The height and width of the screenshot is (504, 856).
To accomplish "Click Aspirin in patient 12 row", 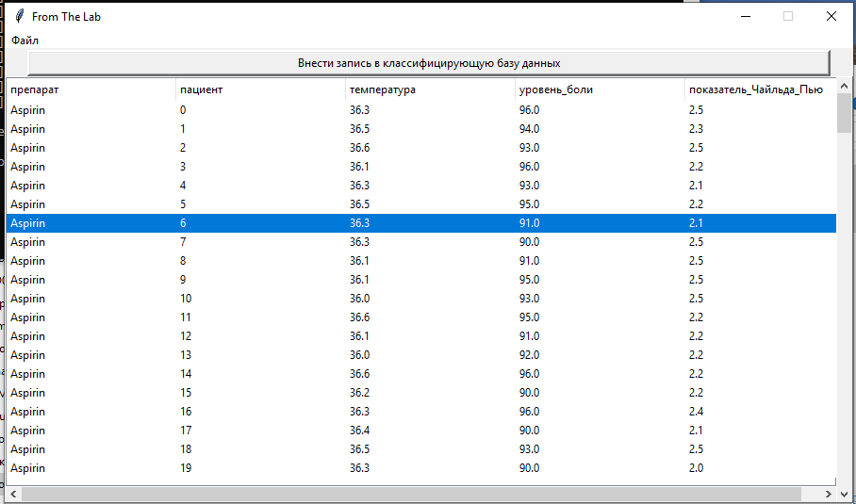I will 28,336.
